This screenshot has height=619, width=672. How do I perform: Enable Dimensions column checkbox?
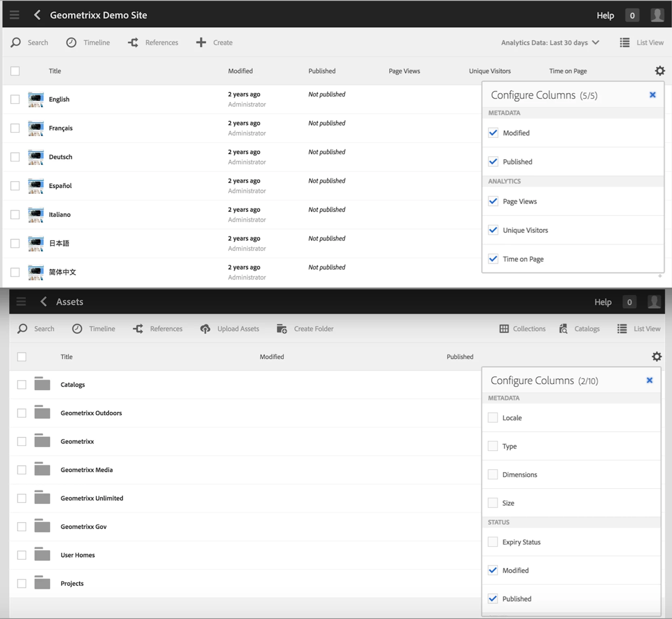(x=492, y=474)
